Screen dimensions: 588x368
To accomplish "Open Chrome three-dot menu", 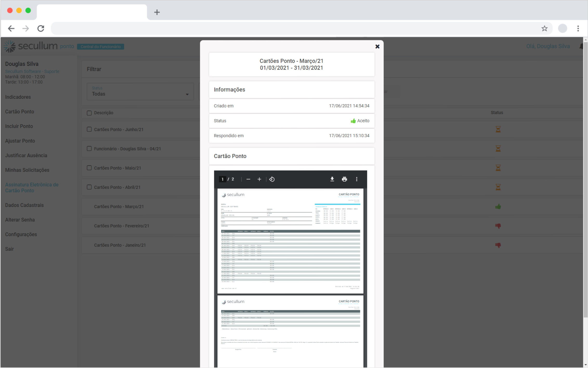I will click(578, 28).
